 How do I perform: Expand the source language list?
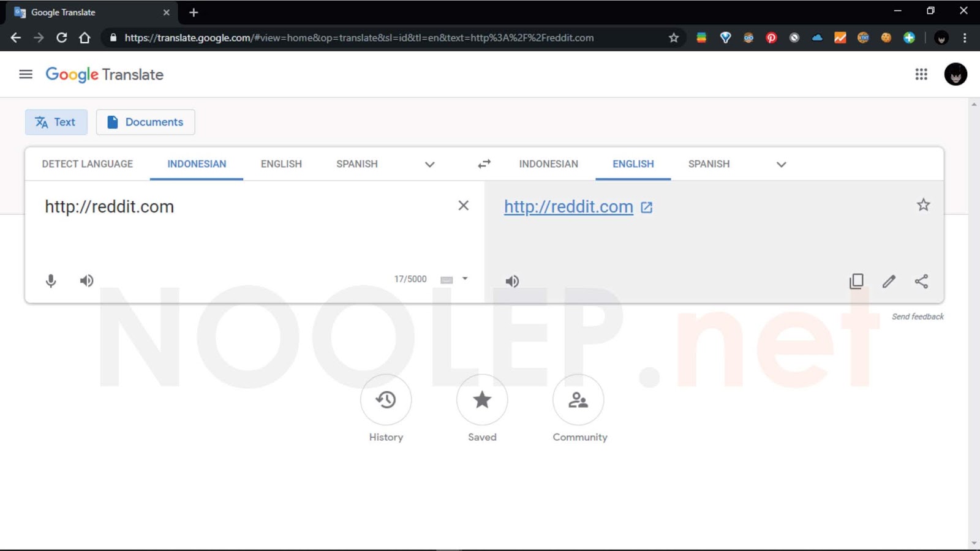(430, 164)
